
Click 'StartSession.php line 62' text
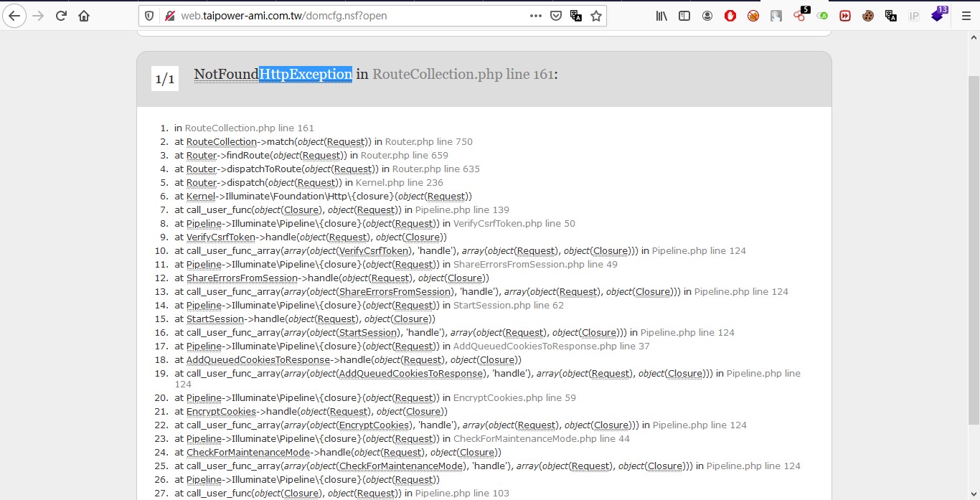point(509,305)
